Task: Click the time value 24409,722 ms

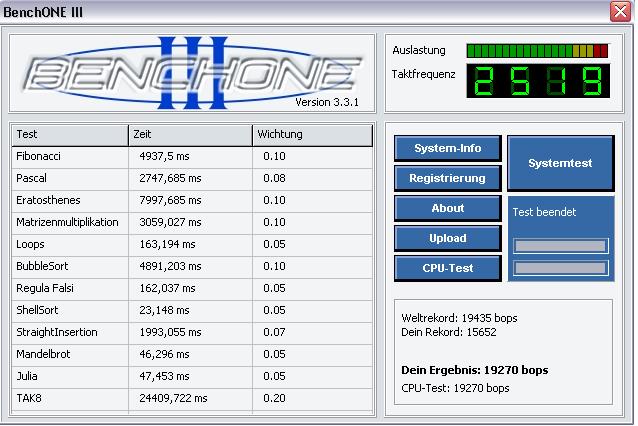Action: pos(173,398)
